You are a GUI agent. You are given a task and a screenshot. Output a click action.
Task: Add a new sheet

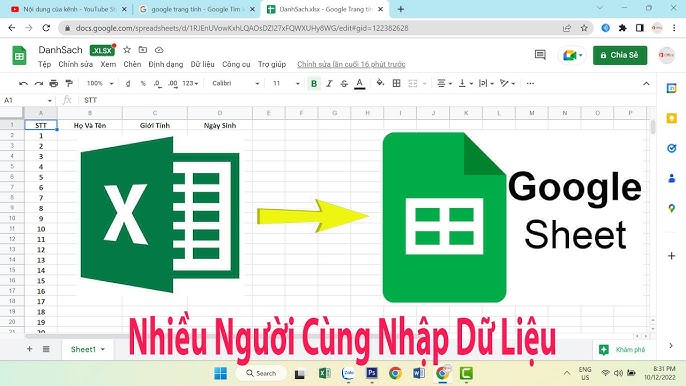[30, 349]
